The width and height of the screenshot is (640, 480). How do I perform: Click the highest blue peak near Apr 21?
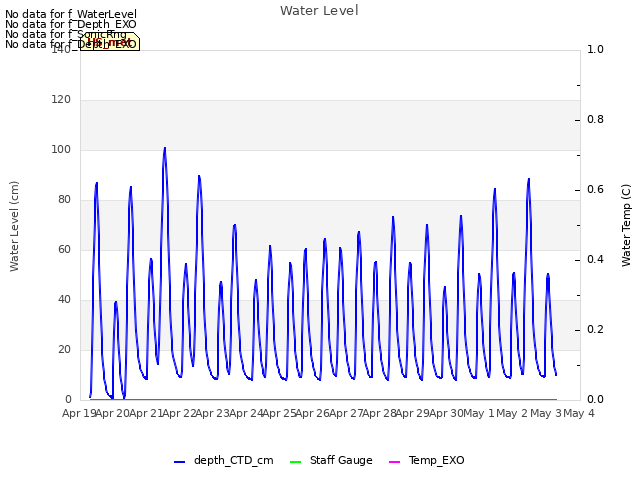coord(165,148)
